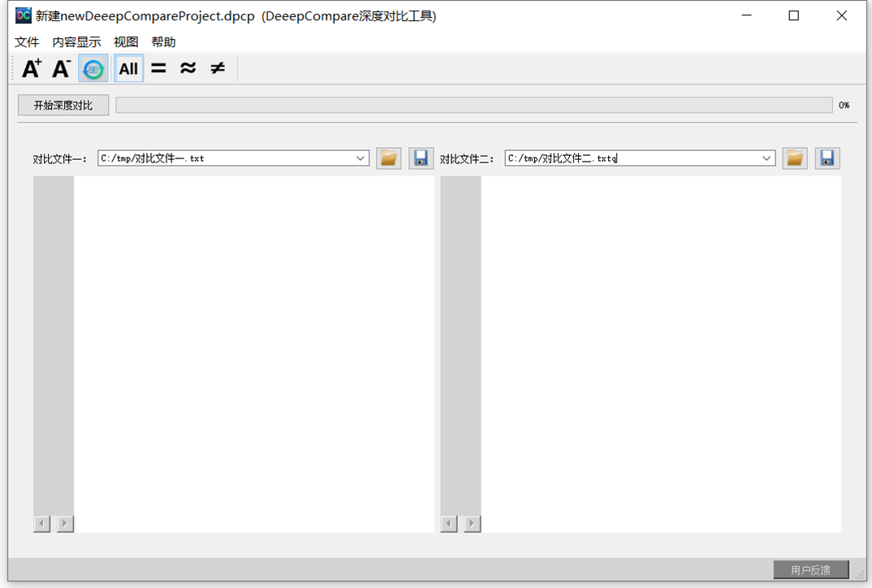Viewport: 872px width, 588px height.
Task: Maximize the DeeepCompare window
Action: coord(794,15)
